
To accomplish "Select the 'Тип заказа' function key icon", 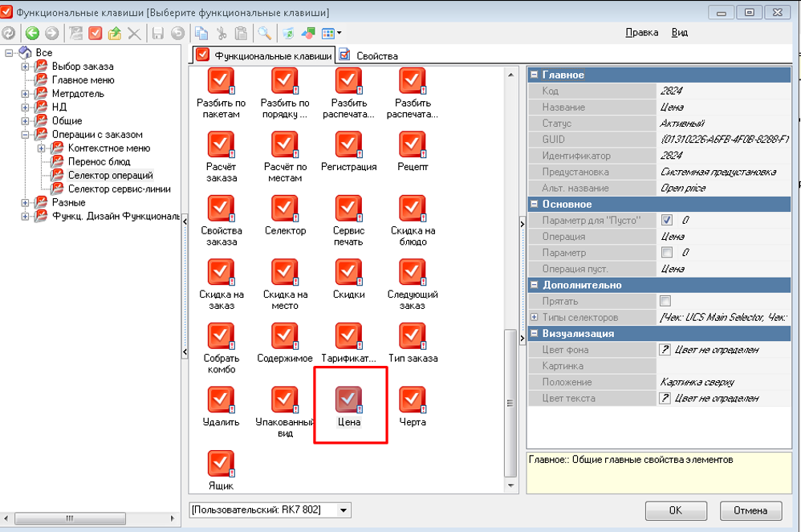I will [413, 335].
